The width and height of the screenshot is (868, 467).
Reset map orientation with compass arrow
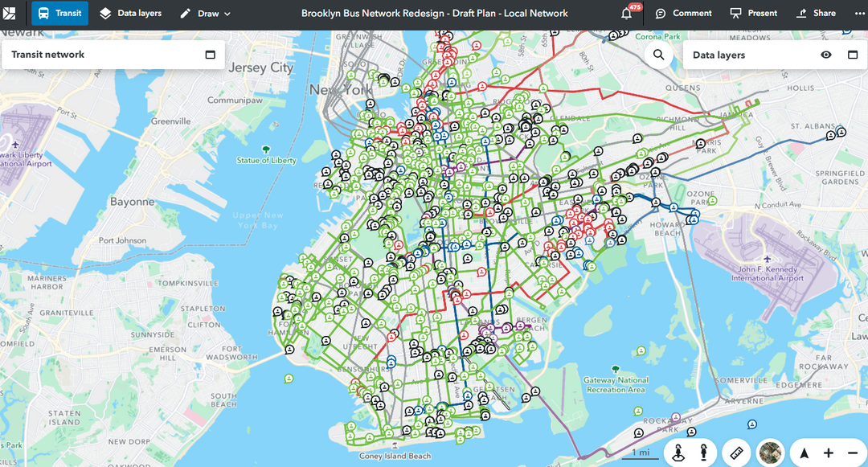pyautogui.click(x=805, y=453)
